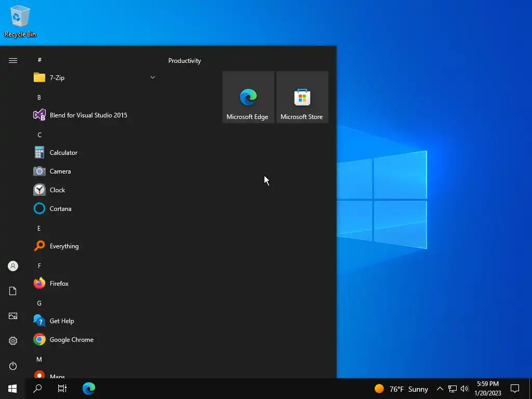Open the Camera app
The image size is (532, 399).
(x=95, y=171)
